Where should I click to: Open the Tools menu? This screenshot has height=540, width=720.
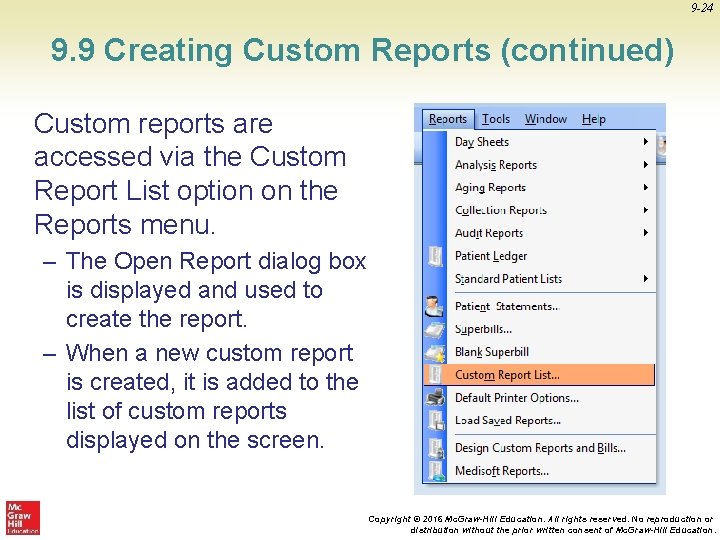coord(495,119)
